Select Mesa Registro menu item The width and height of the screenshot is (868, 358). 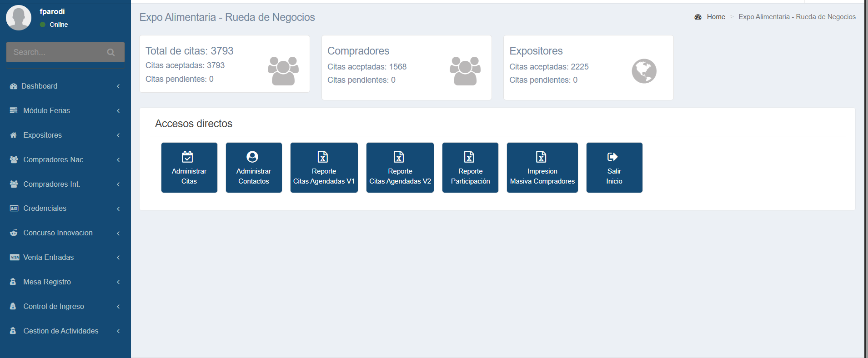point(47,282)
